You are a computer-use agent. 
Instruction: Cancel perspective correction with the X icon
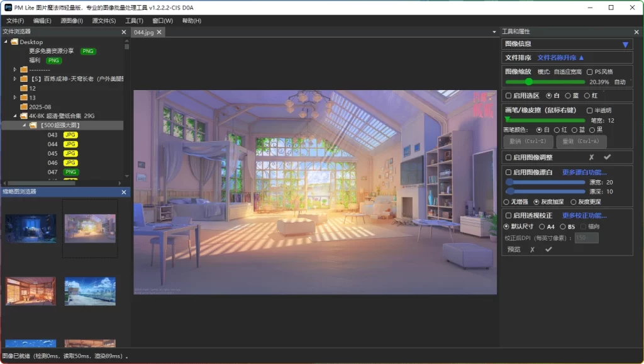(x=532, y=249)
